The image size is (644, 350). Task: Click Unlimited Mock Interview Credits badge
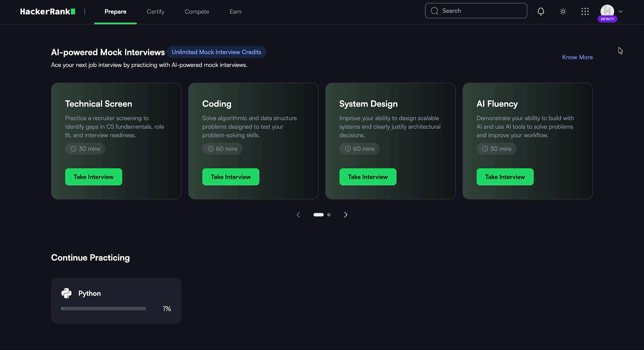tap(216, 52)
